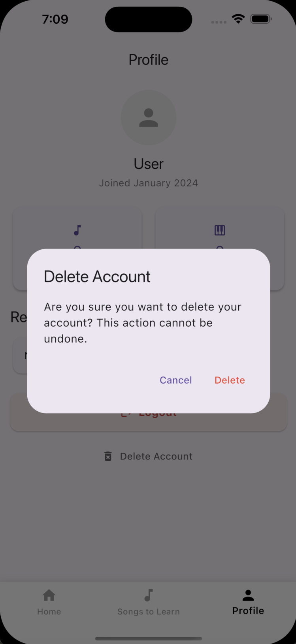Tap the partially hidden Logout button
This screenshot has width=296, height=644.
pos(149,422)
